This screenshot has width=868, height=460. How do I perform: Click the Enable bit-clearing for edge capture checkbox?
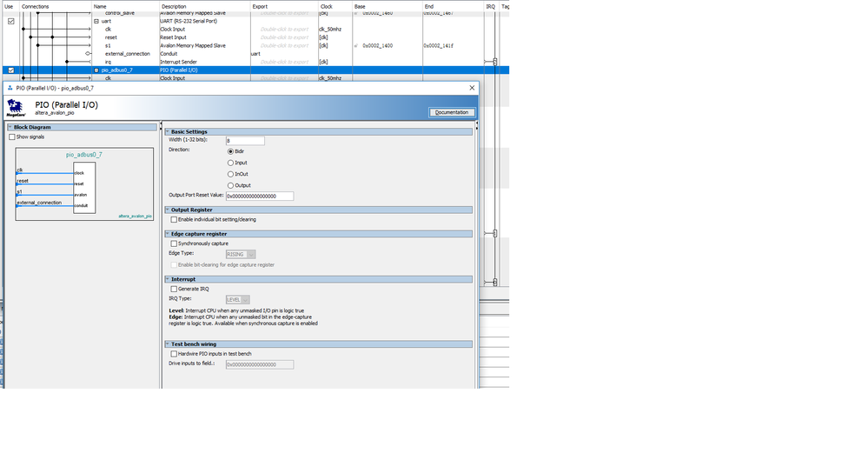coord(174,265)
